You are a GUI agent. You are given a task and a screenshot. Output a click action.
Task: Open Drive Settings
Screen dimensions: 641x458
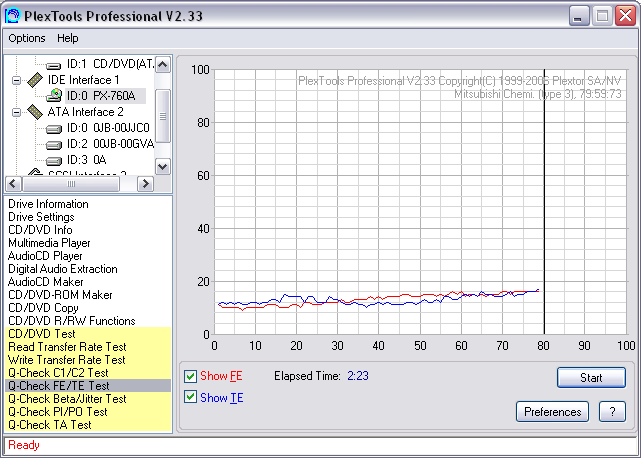click(41, 217)
